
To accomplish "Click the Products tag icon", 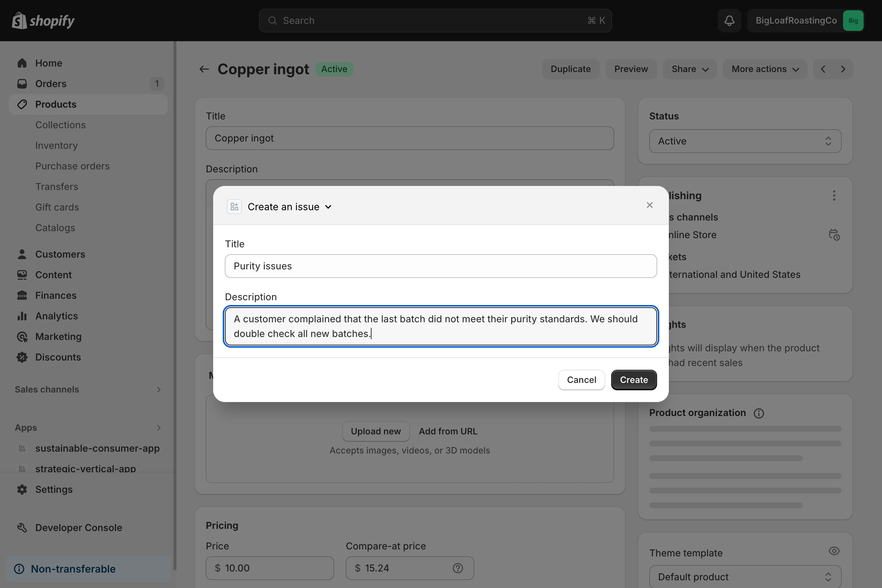I will click(22, 104).
